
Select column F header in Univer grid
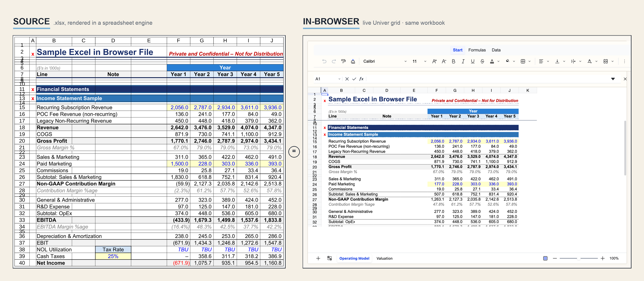point(436,91)
